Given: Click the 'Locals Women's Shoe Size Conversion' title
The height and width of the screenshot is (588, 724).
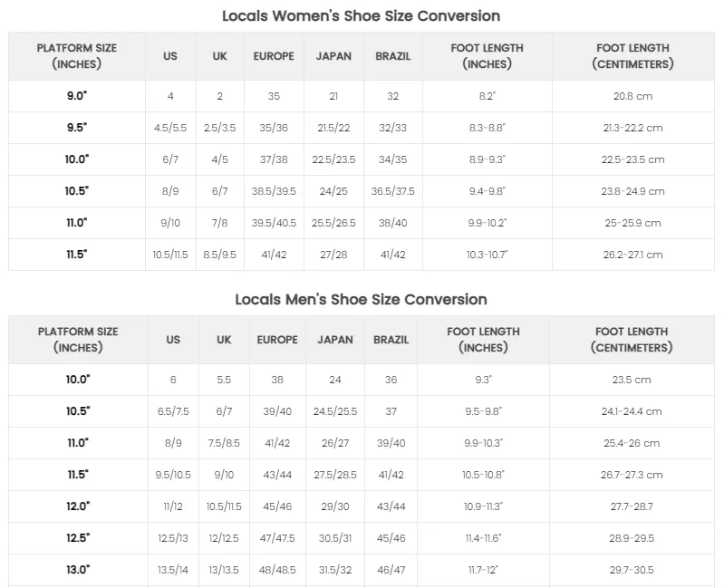Looking at the screenshot, I should click(x=361, y=15).
